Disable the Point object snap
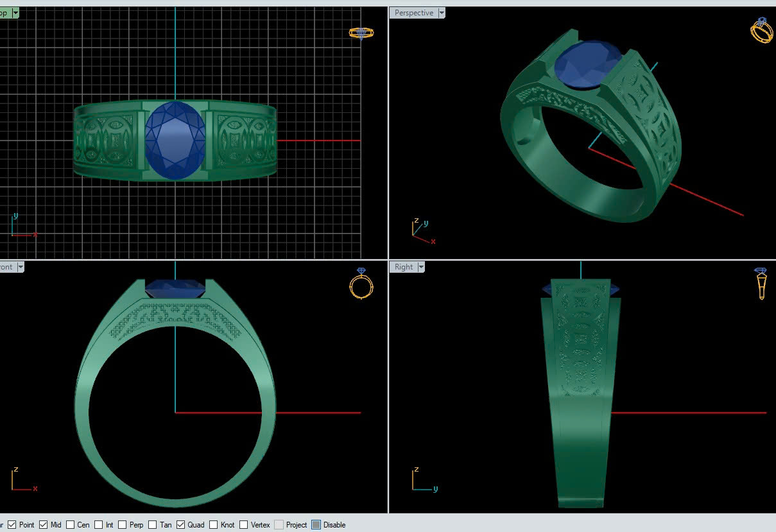The height and width of the screenshot is (532, 776). 12,525
